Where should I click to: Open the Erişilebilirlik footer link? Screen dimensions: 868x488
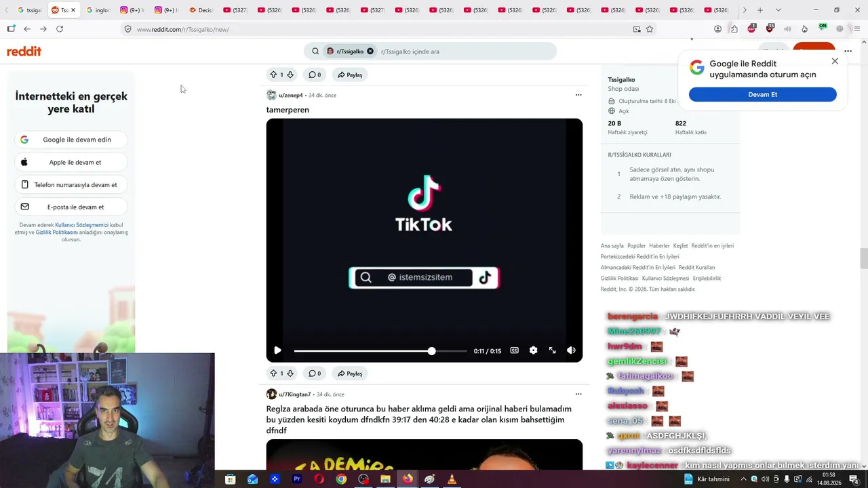[x=707, y=279]
